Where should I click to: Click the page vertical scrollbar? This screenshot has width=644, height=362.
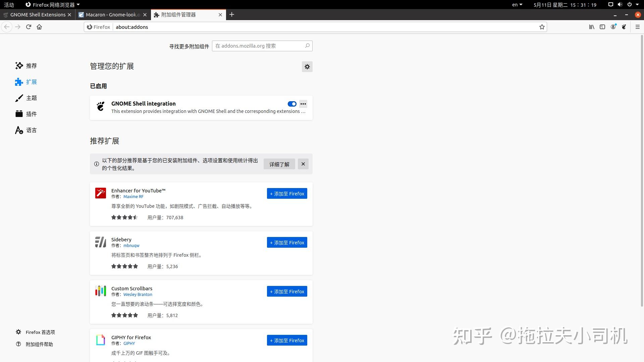pyautogui.click(x=642, y=170)
